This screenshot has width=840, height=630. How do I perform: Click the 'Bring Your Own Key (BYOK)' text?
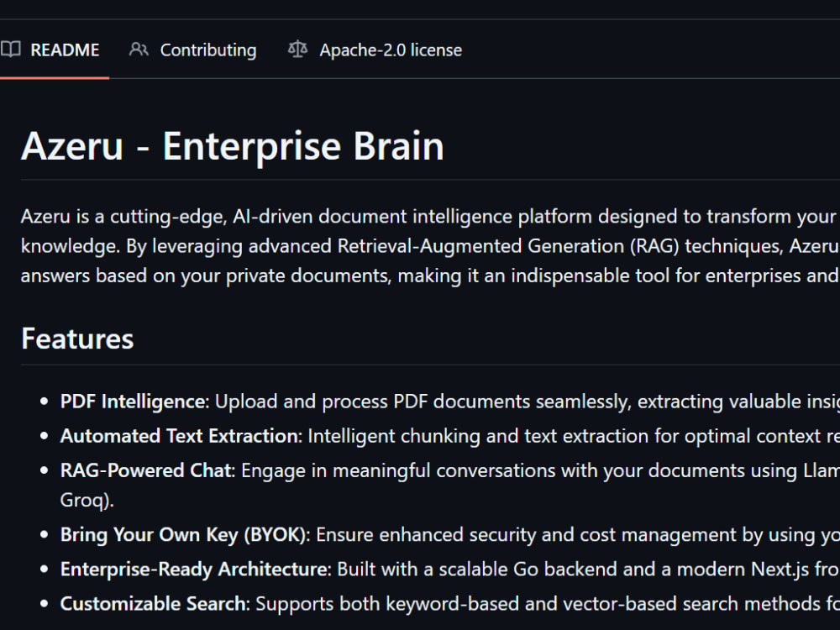point(185,534)
